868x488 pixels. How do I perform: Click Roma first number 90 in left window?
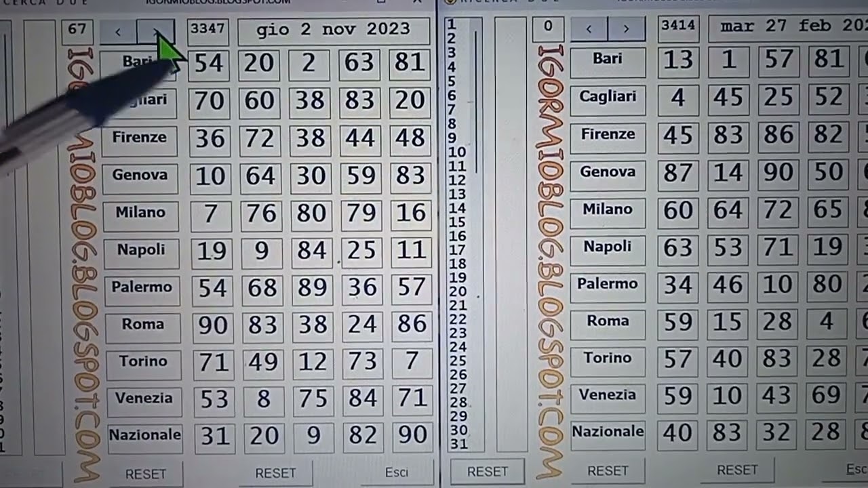[x=212, y=326]
